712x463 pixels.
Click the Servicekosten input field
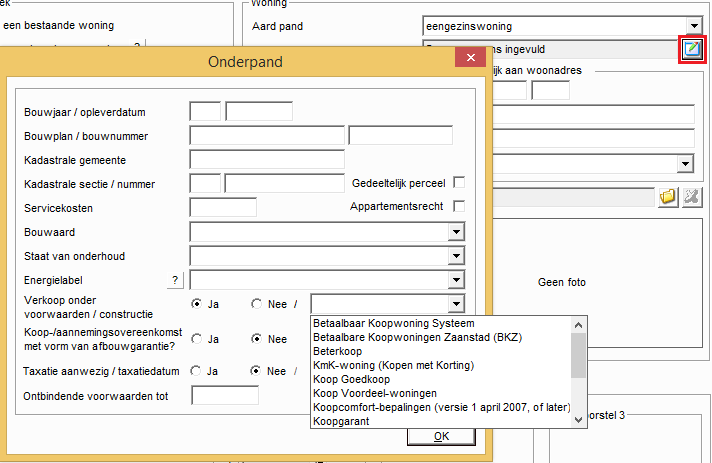(x=223, y=207)
